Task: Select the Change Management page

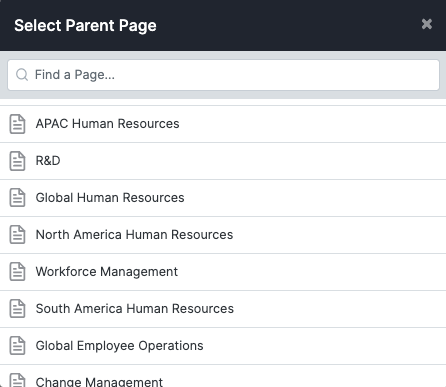Action: 223,376
